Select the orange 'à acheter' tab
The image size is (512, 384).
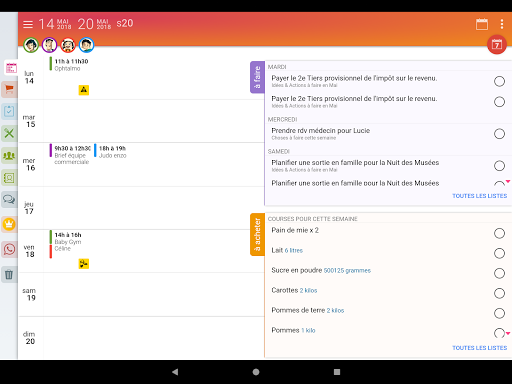click(257, 235)
